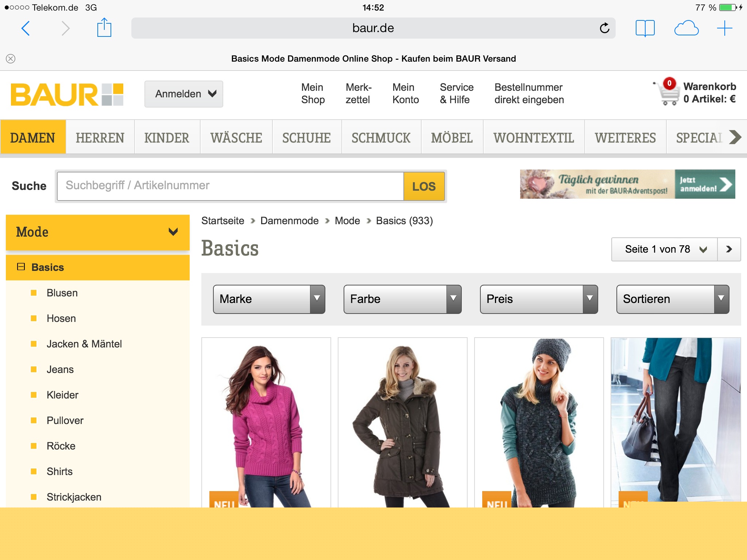Viewport: 747px width, 560px height.
Task: Open the Hosen category
Action: coord(61,318)
